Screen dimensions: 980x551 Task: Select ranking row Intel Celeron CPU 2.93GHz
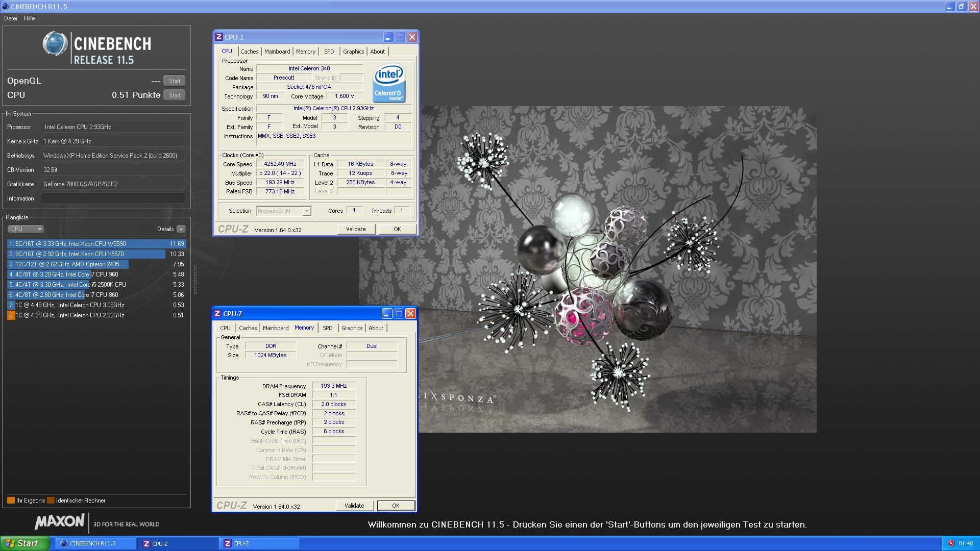(96, 315)
